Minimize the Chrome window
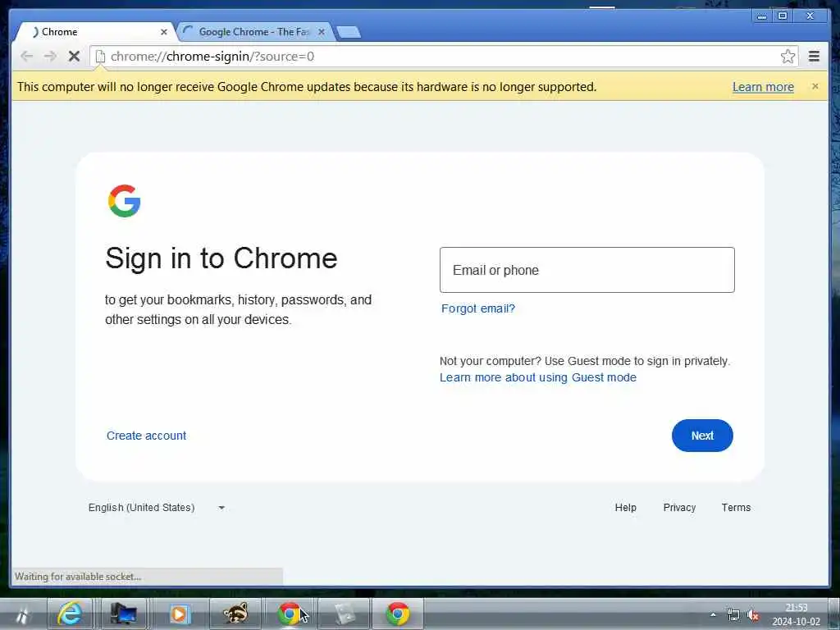The image size is (840, 630). pyautogui.click(x=761, y=16)
